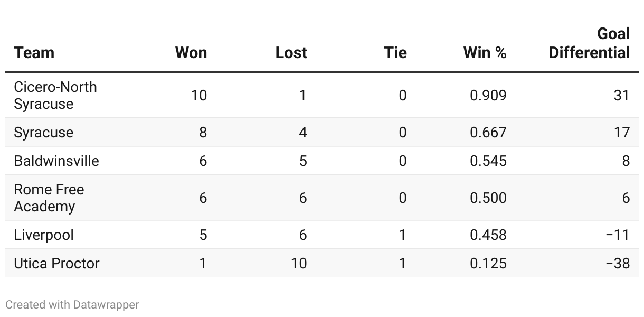Click the 0.125 win percentage cell
Viewport: 644px width, 317px height.
point(488,263)
